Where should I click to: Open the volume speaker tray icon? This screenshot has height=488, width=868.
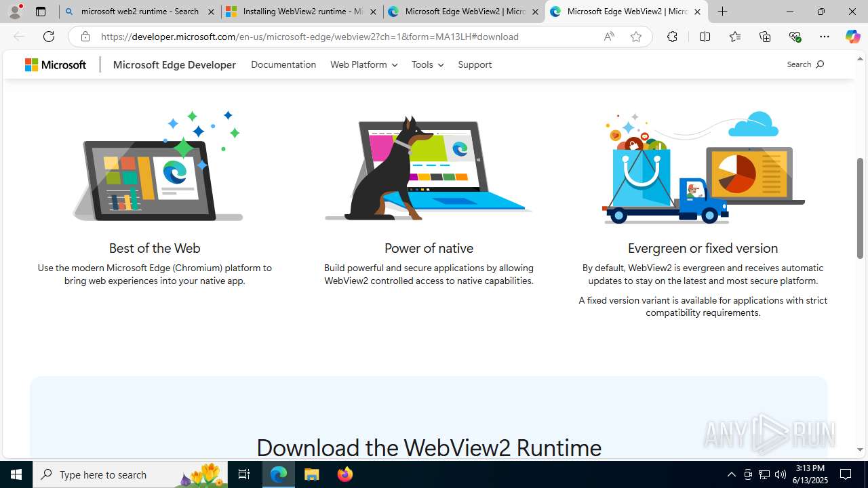click(781, 474)
